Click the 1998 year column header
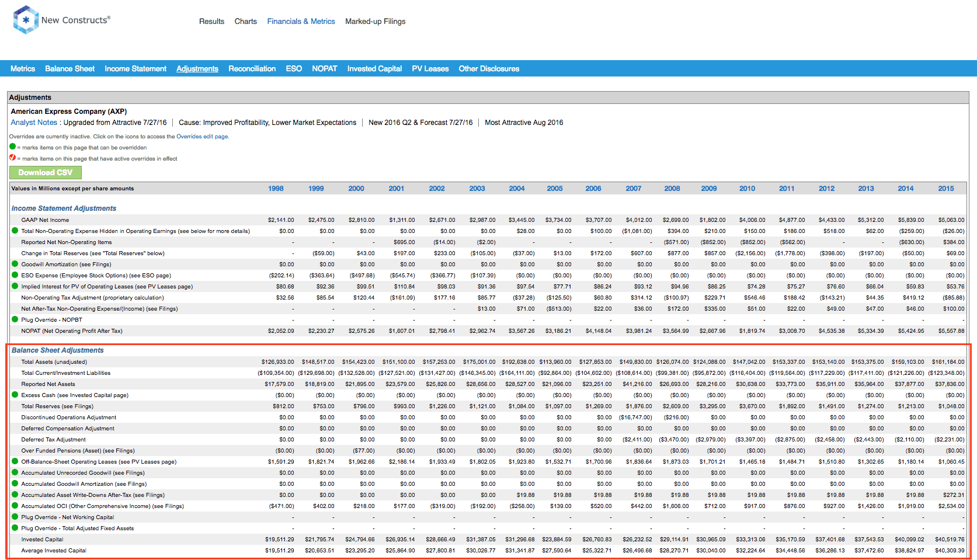Image resolution: width=977 pixels, height=560 pixels. point(276,189)
